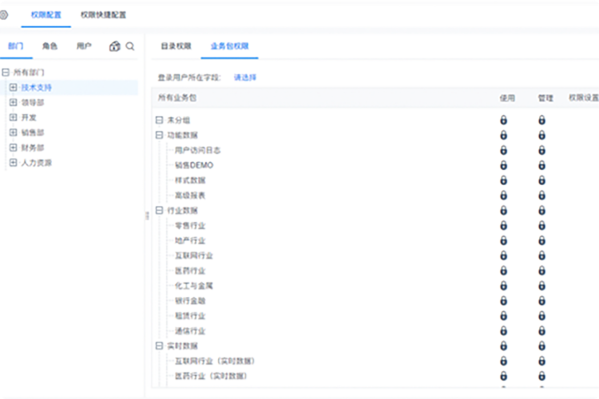This screenshot has height=399, width=599.
Task: Collapse the 行业数据 package group
Action: pyautogui.click(x=159, y=210)
